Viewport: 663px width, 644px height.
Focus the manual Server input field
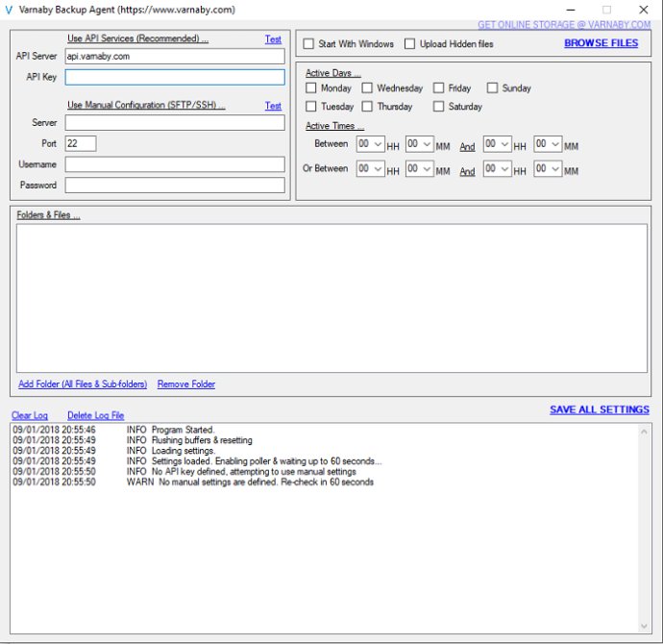click(175, 123)
